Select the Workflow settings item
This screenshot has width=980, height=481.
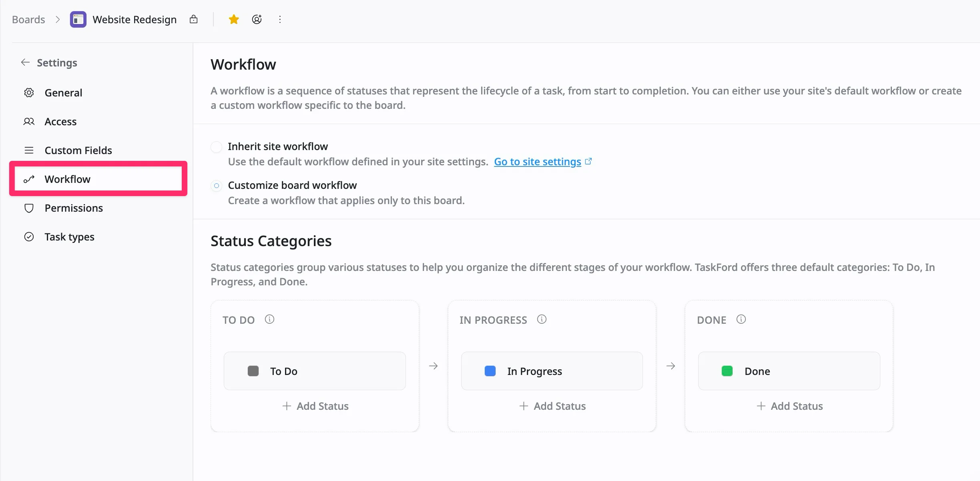[x=98, y=179]
